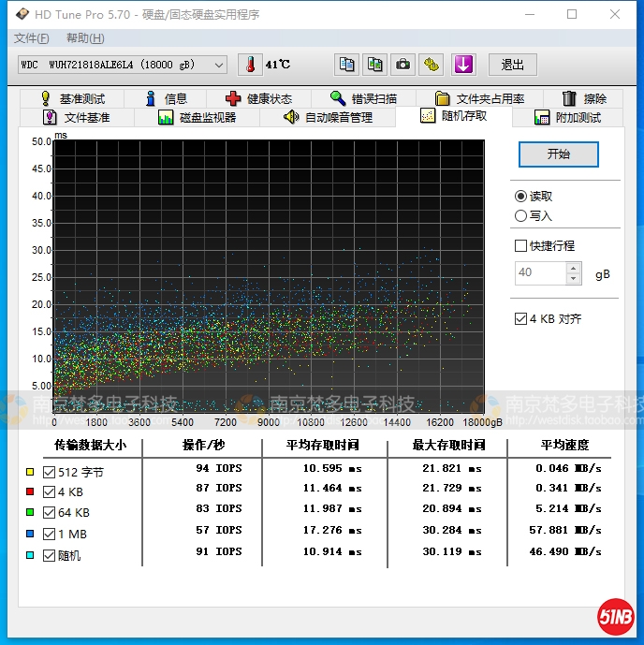
Task: Click the 退出 exit button
Action: coord(513,65)
